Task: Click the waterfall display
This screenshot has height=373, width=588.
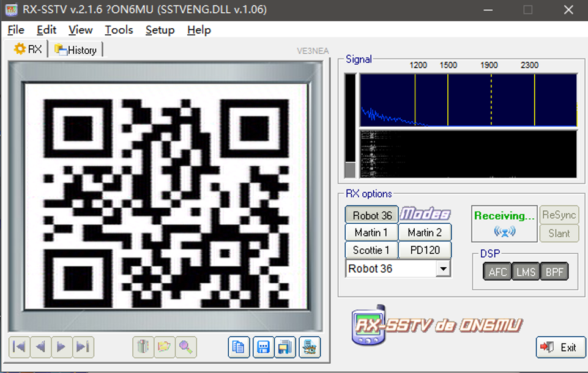Action: tap(468, 153)
